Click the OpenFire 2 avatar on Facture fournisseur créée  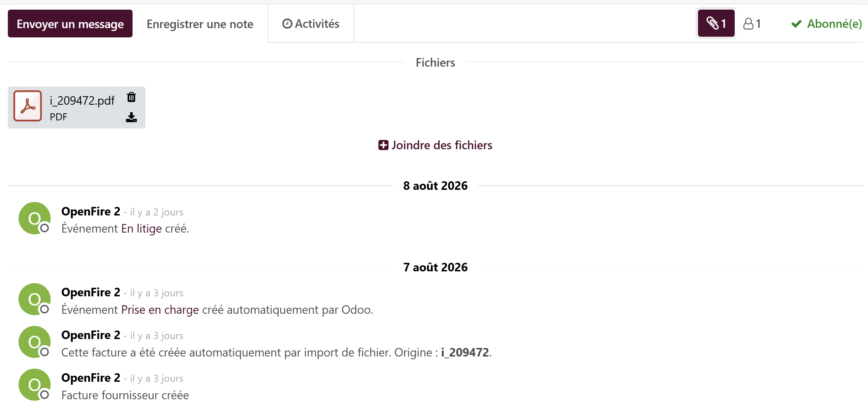pyautogui.click(x=35, y=385)
